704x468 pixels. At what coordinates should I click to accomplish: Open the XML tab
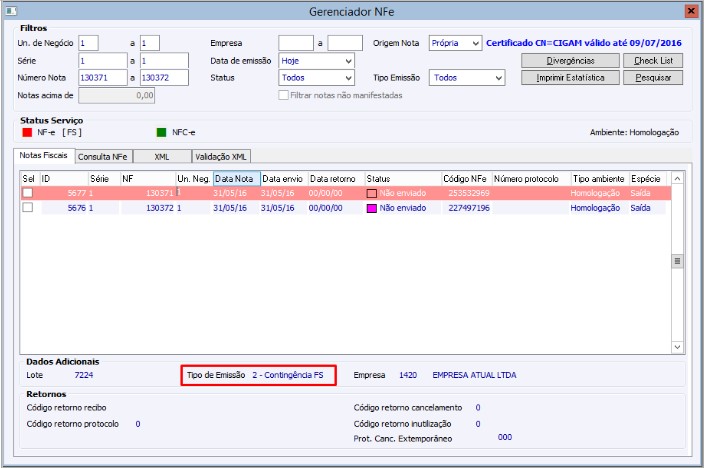click(x=162, y=157)
